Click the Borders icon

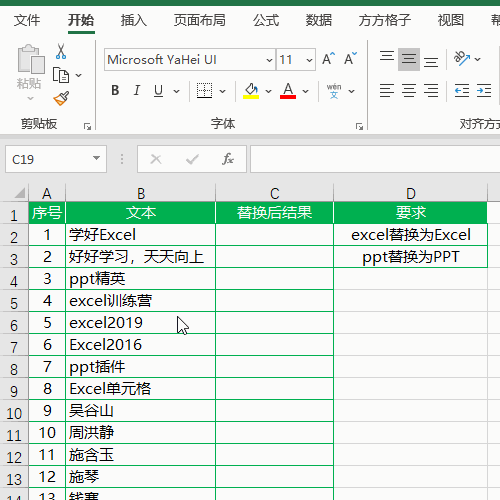pyautogui.click(x=204, y=91)
